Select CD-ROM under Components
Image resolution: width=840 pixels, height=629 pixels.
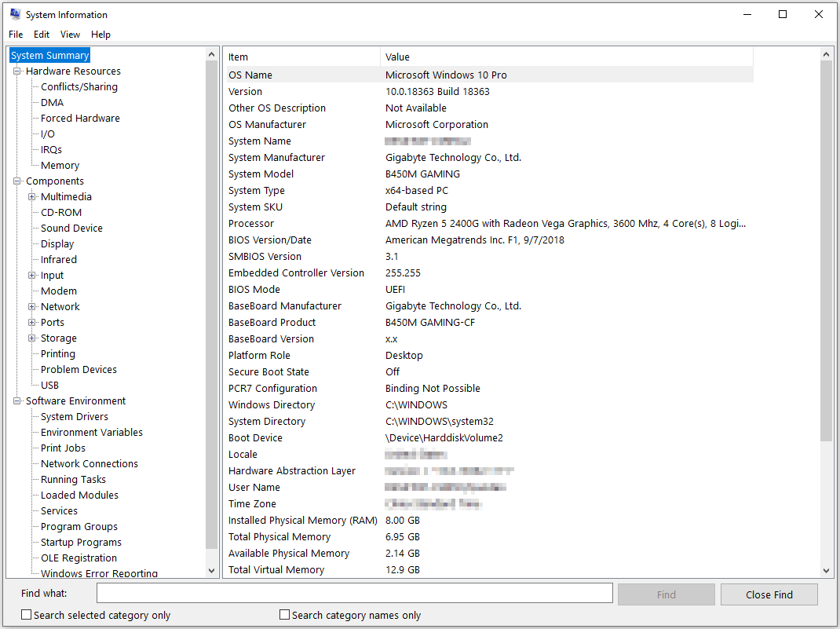tap(61, 212)
